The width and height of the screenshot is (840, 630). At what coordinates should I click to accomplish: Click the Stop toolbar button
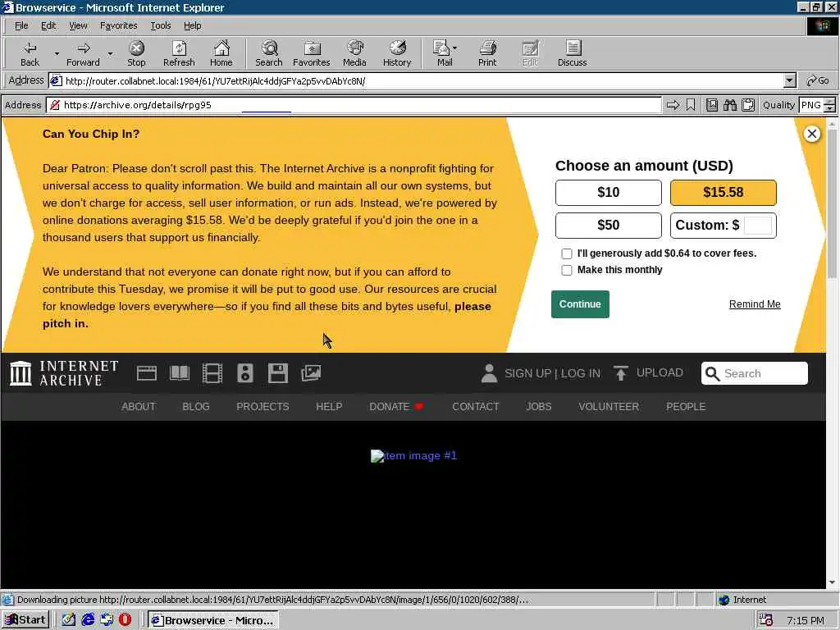tap(137, 53)
